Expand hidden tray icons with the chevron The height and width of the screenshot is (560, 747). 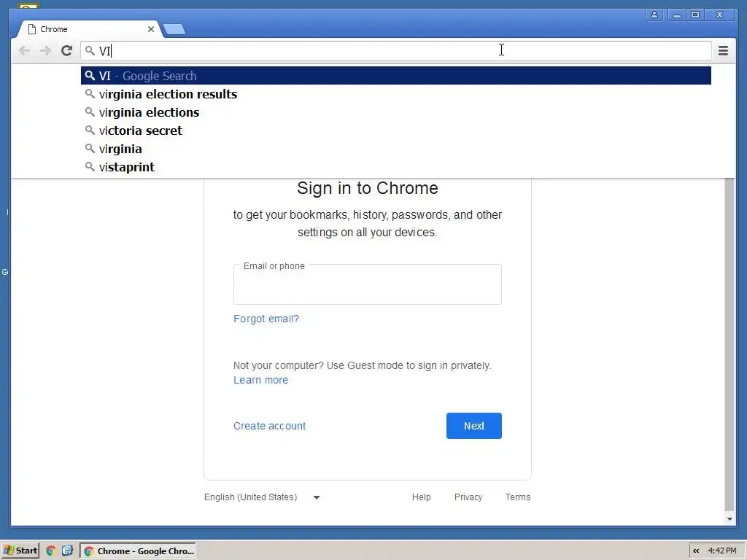(x=695, y=551)
